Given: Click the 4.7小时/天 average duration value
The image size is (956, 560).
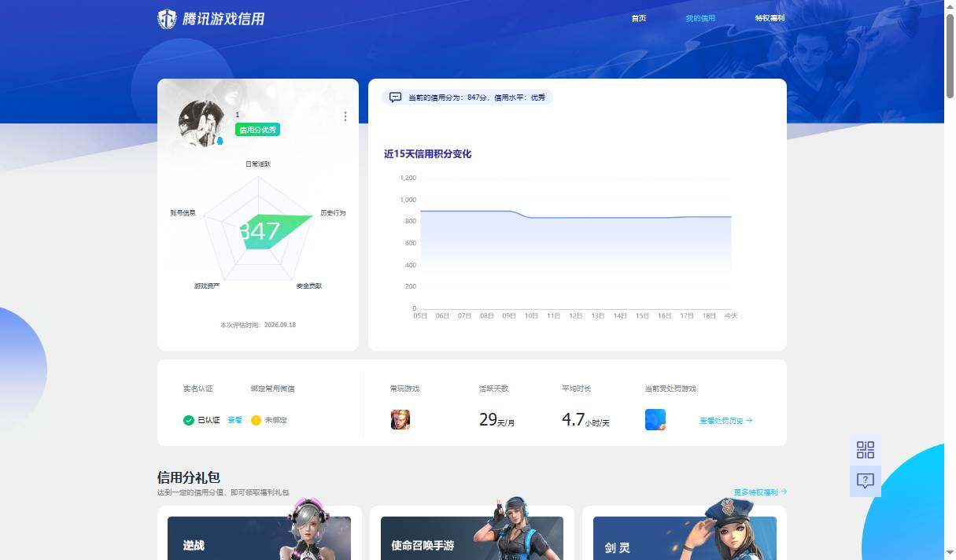Looking at the screenshot, I should click(585, 420).
